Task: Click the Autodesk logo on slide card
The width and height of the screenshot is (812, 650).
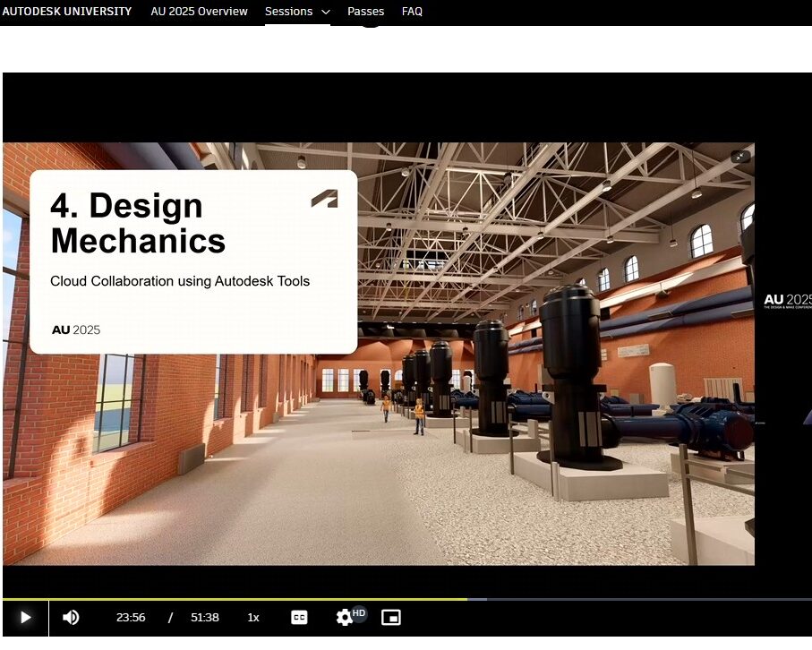Action: (x=324, y=199)
